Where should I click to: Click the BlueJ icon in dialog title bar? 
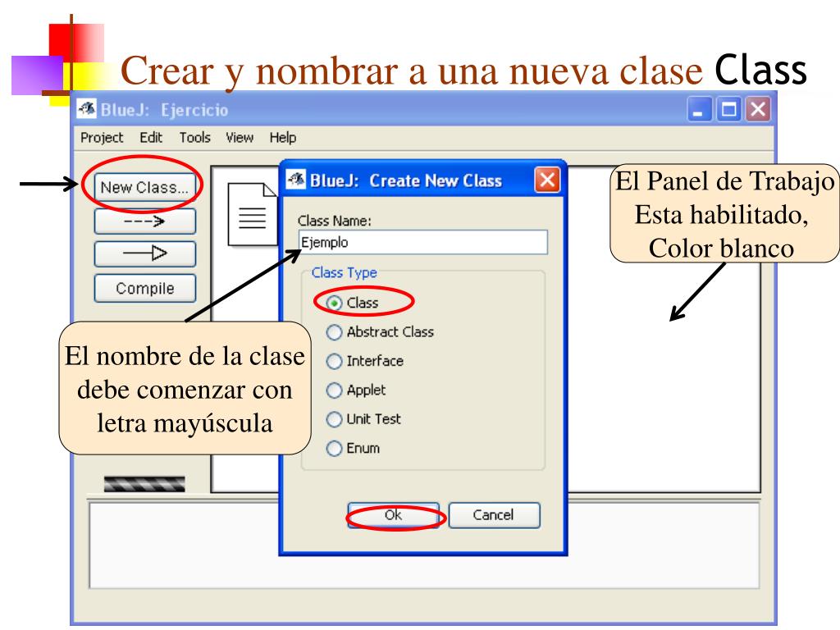pos(295,179)
